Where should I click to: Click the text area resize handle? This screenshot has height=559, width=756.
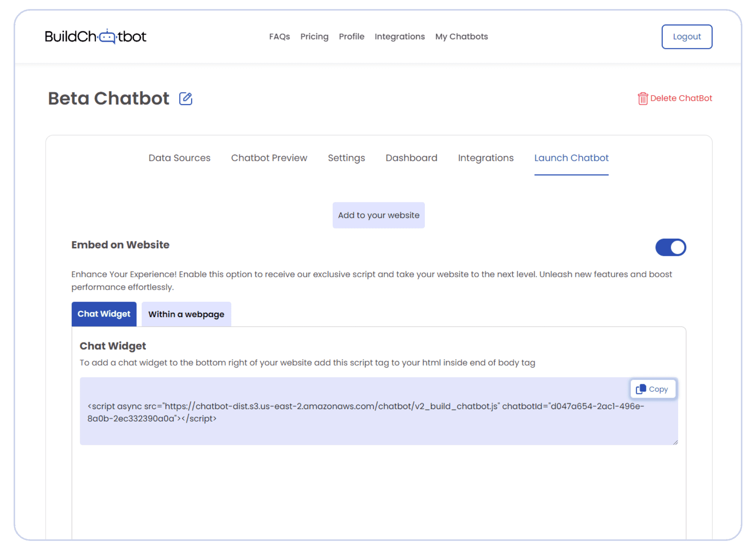675,442
